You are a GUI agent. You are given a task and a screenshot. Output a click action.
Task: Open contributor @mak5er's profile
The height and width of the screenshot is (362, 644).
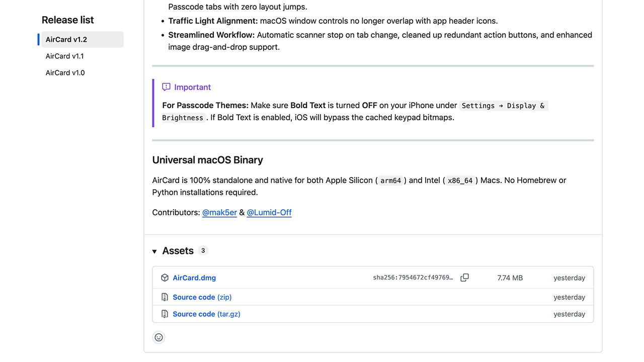[x=219, y=212]
